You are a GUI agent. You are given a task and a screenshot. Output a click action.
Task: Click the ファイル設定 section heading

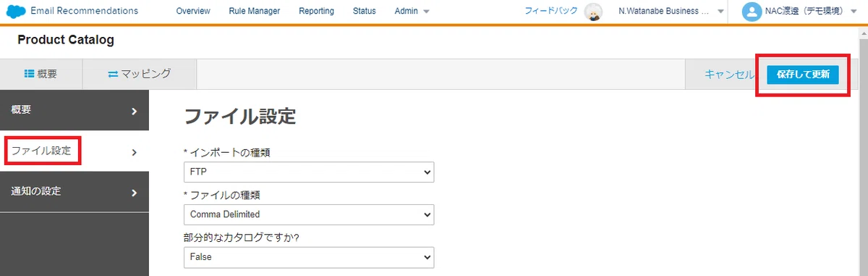240,117
